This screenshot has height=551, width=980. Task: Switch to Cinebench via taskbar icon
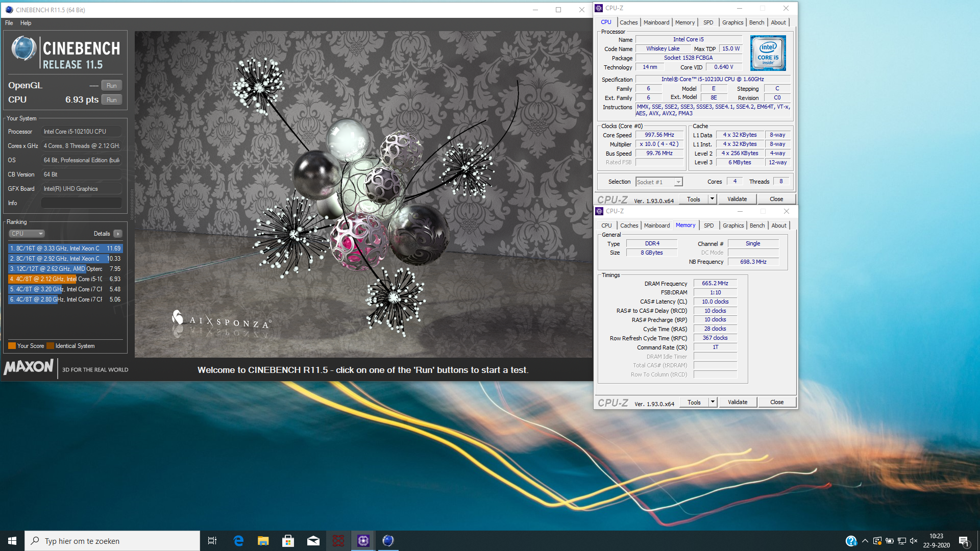(x=388, y=541)
